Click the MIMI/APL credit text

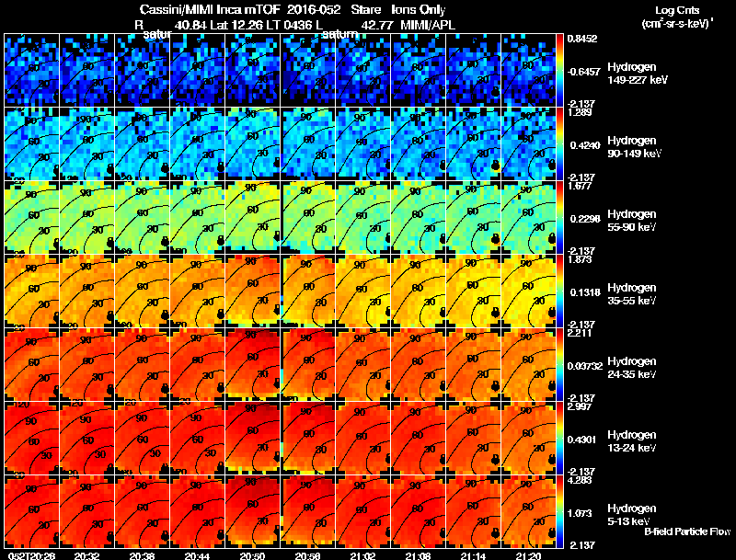[428, 25]
